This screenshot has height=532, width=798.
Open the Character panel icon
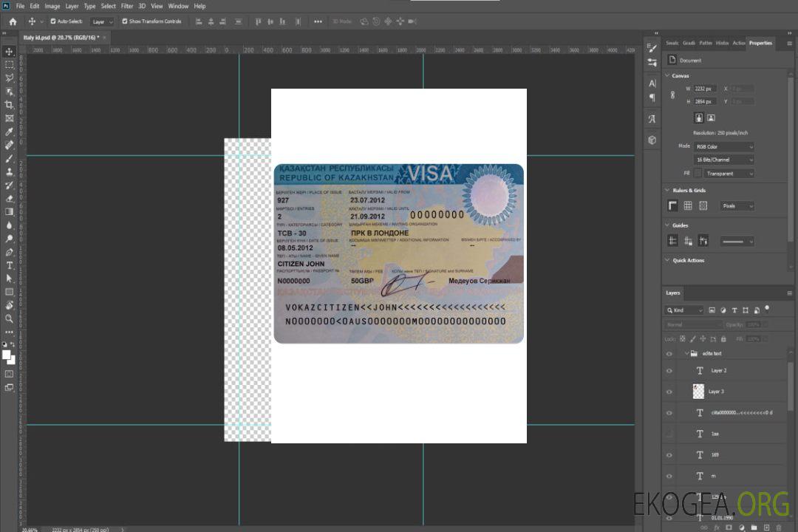tap(652, 83)
